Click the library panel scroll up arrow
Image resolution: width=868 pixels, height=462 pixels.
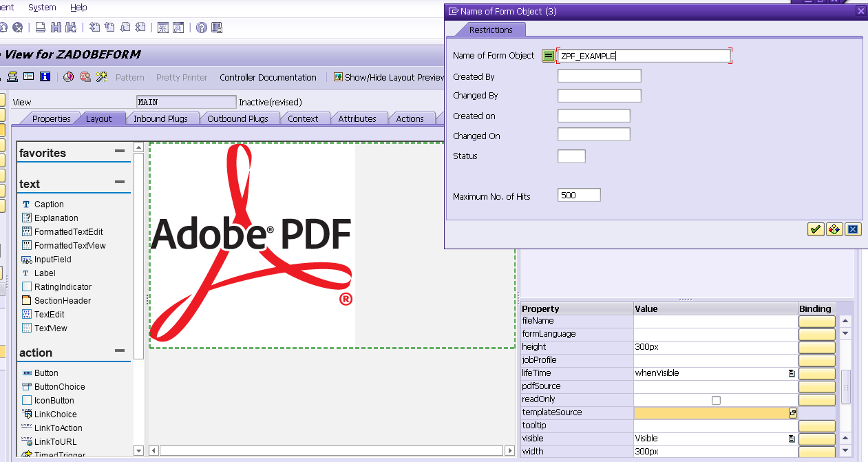coord(138,147)
